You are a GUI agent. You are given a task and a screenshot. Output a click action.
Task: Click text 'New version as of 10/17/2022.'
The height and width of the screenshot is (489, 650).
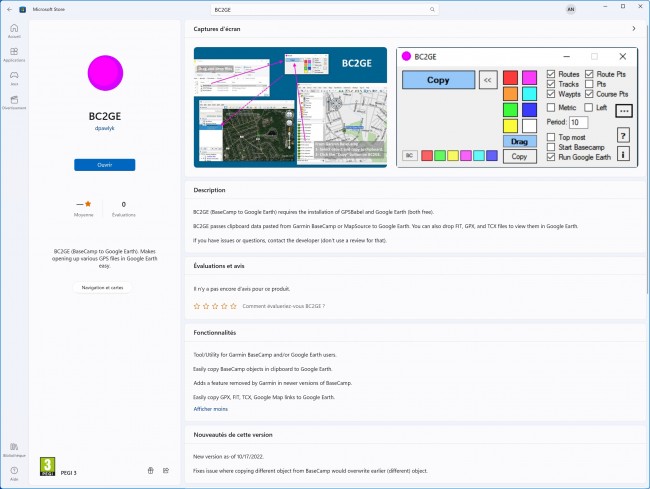point(228,457)
